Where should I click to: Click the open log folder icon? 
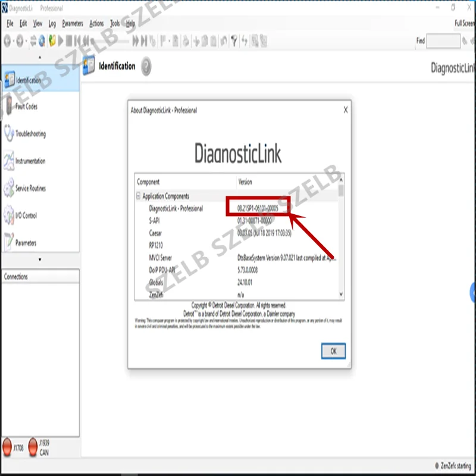(x=52, y=40)
